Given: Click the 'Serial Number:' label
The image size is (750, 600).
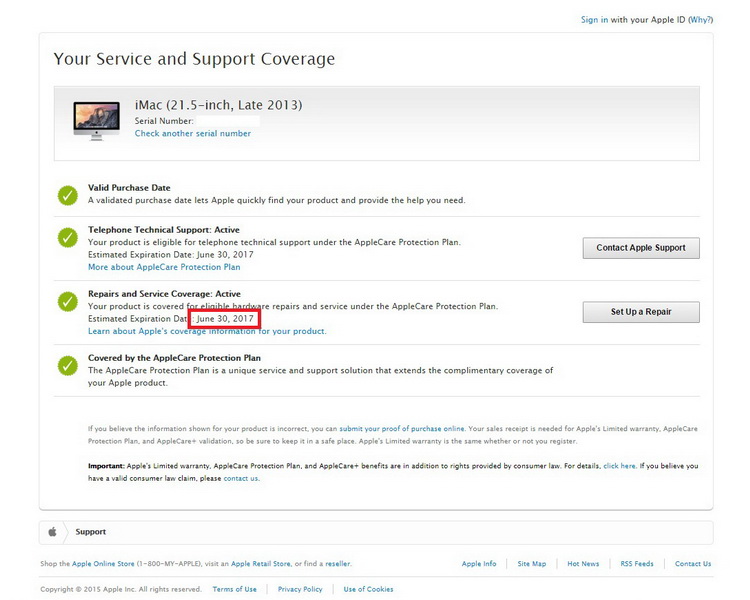Looking at the screenshot, I should pos(164,121).
